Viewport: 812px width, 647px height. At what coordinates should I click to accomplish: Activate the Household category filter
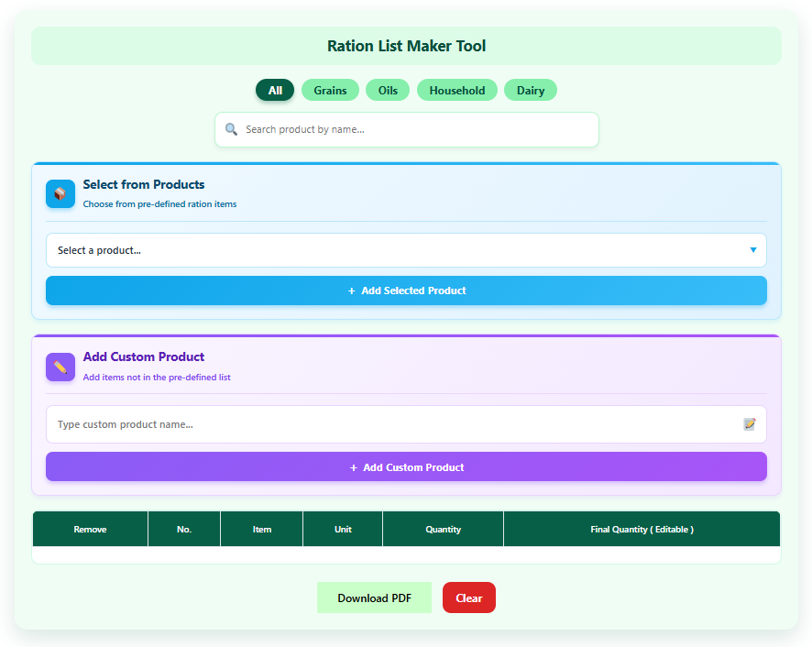click(456, 90)
